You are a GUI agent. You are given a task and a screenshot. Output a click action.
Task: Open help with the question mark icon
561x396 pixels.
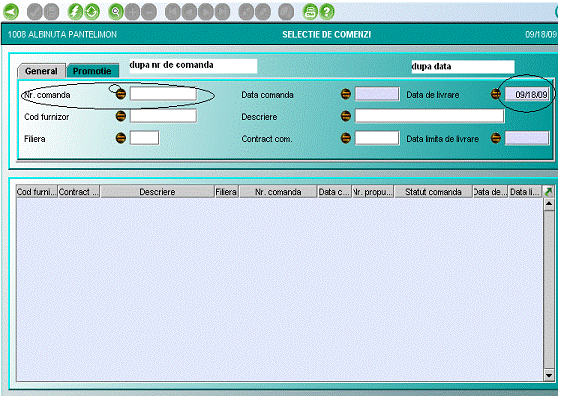pos(327,12)
